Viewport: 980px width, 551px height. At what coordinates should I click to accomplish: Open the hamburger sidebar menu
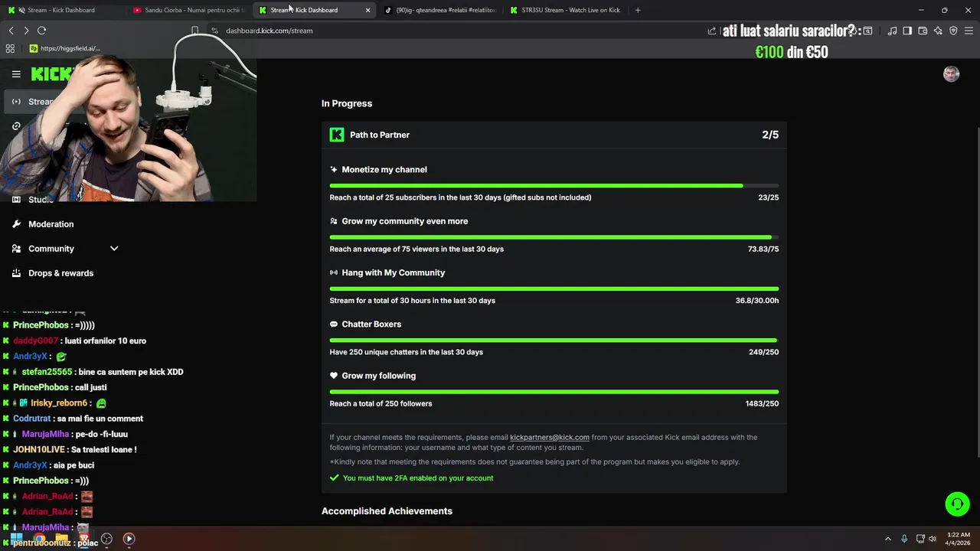tap(16, 74)
